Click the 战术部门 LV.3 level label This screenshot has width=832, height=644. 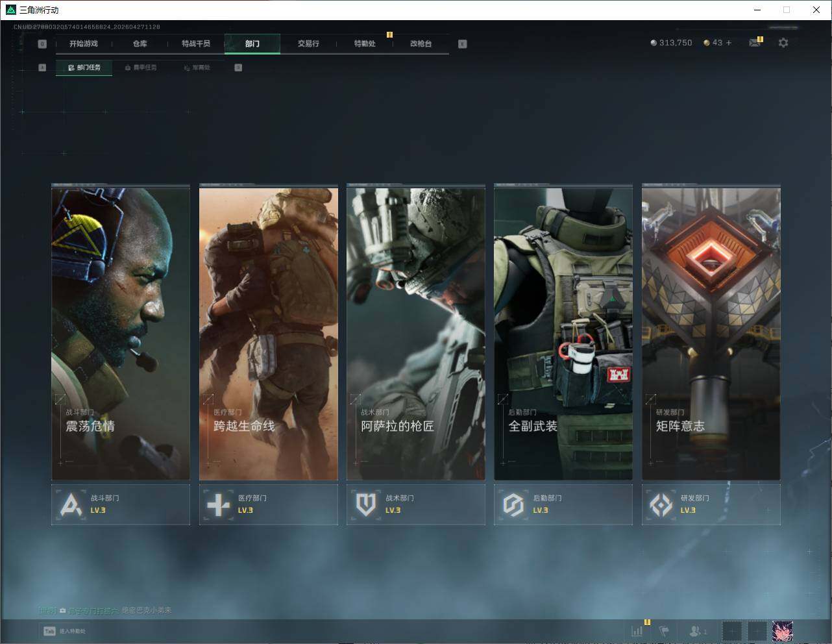(x=393, y=510)
